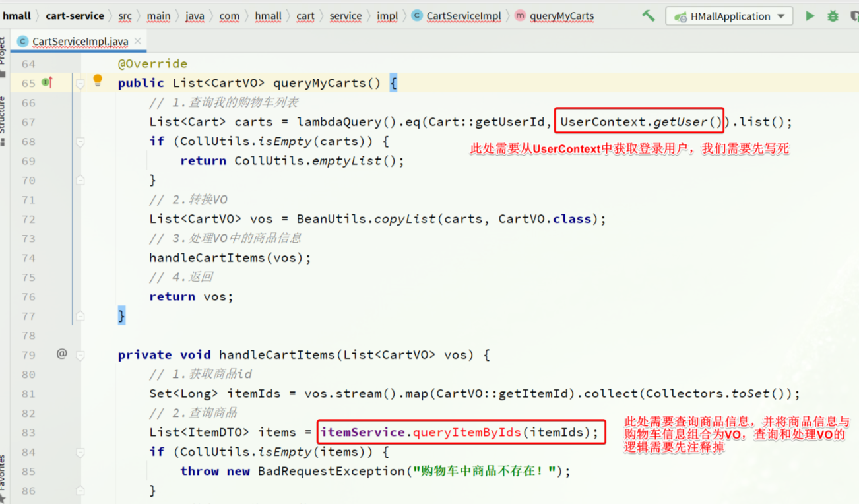The width and height of the screenshot is (859, 504).
Task: Click the comment '// 2.转换VO'
Action: click(189, 199)
